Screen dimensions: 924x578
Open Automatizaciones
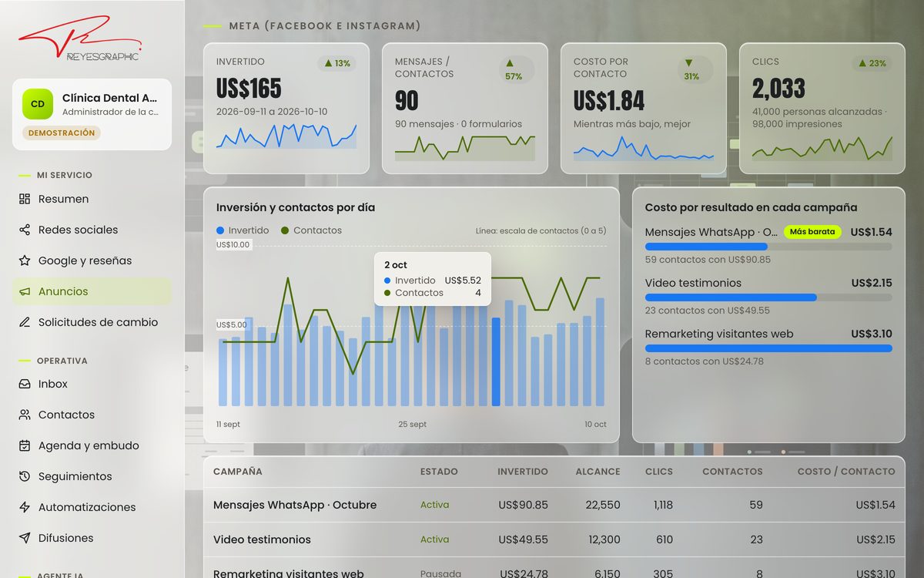pos(92,507)
